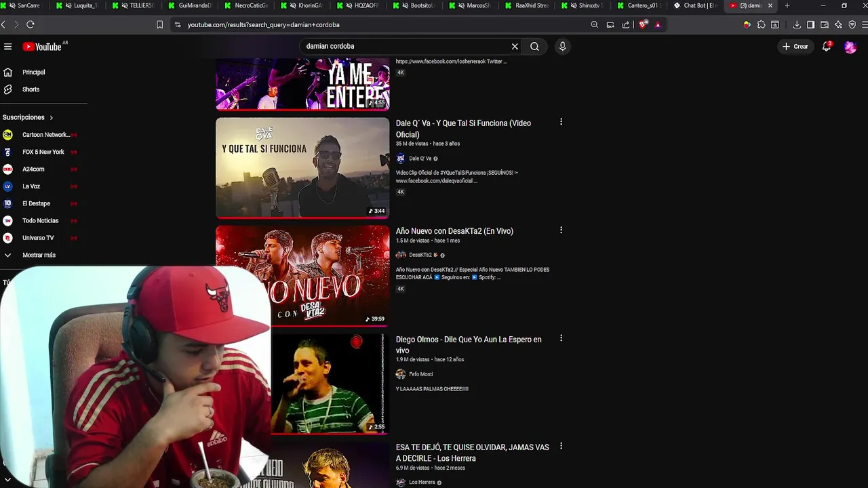Image resolution: width=868 pixels, height=488 pixels.
Task: Open the browser downloads icon
Action: (797, 24)
